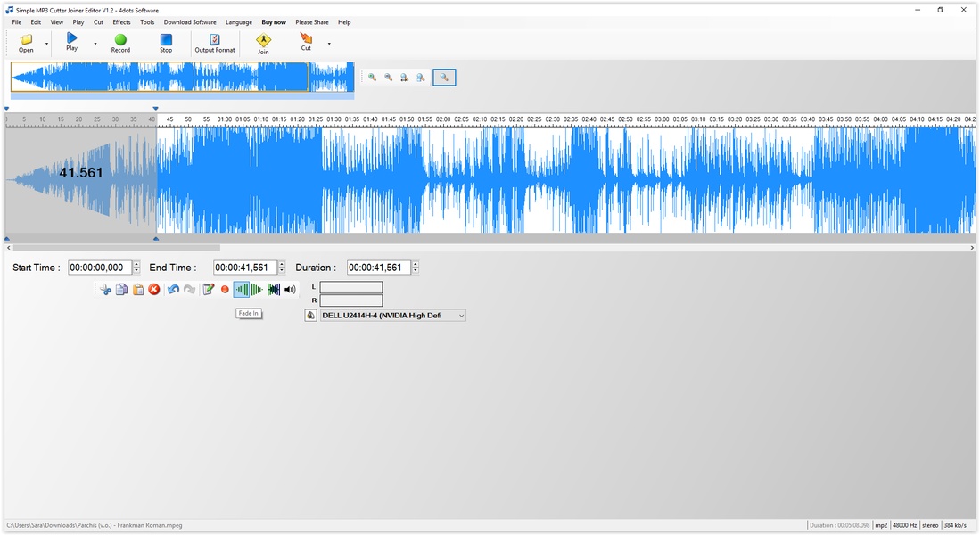Screen dimensions: 980x535
Task: Click the Join toolbar icon
Action: 263,43
